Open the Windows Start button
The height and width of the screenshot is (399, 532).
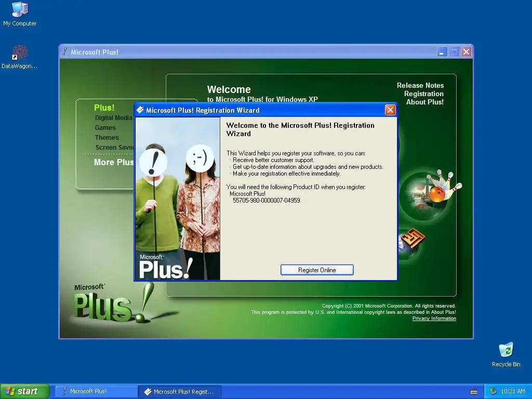click(24, 391)
